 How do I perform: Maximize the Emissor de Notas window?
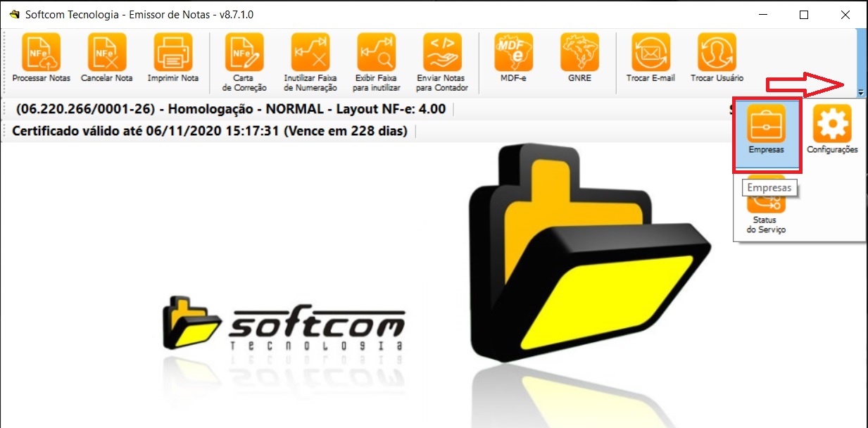click(804, 15)
